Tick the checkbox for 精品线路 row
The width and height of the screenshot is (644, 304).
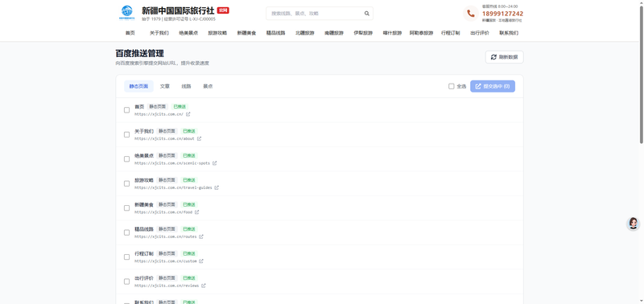127,232
